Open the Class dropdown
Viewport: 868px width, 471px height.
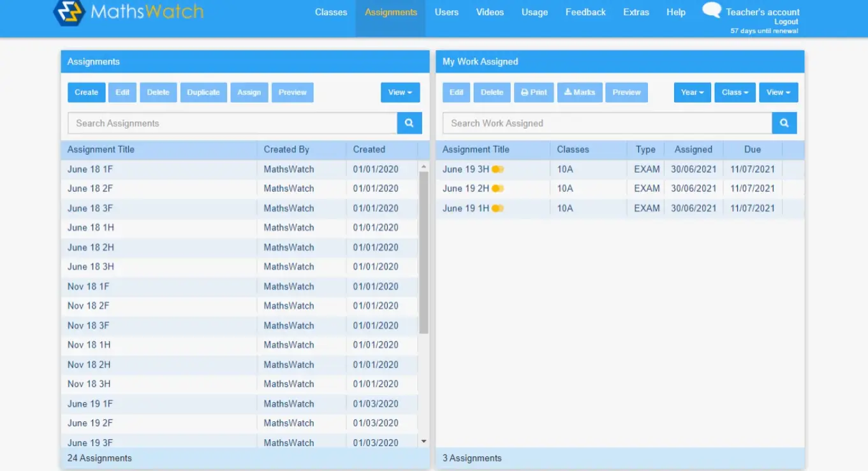pyautogui.click(x=734, y=92)
